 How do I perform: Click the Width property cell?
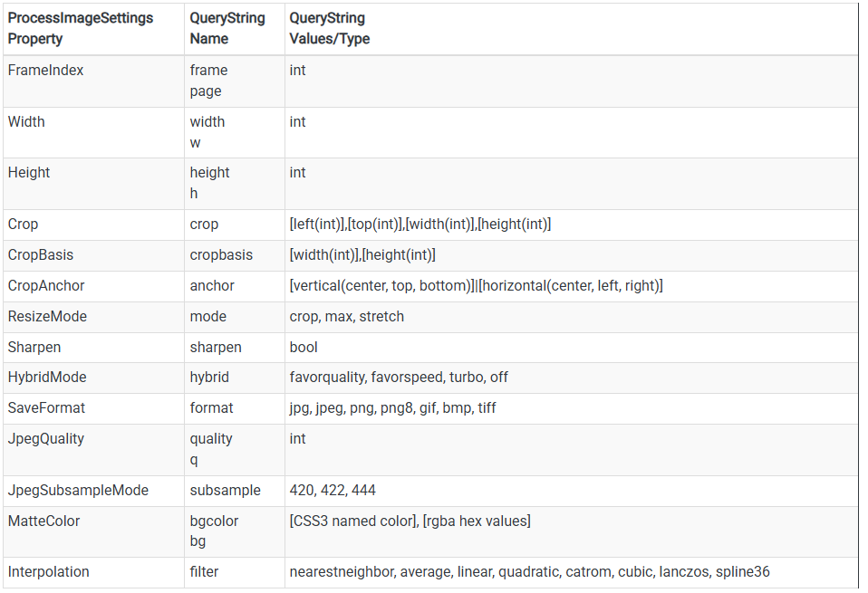tap(26, 122)
